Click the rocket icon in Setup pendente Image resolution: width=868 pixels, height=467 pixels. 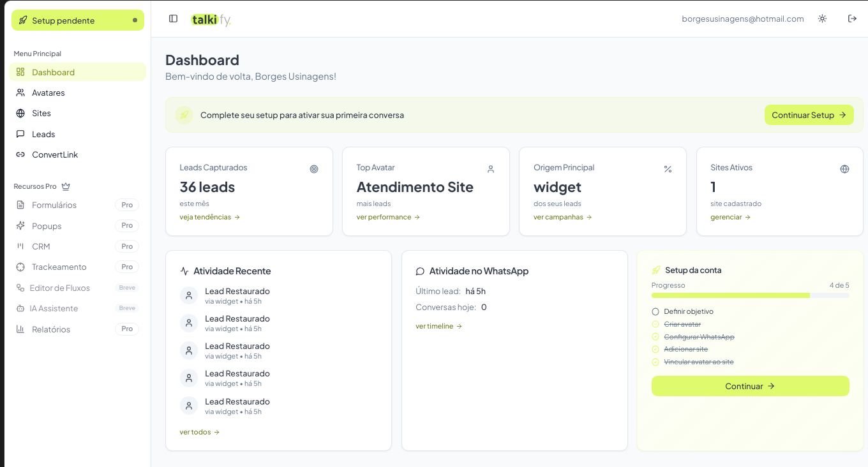pyautogui.click(x=23, y=20)
